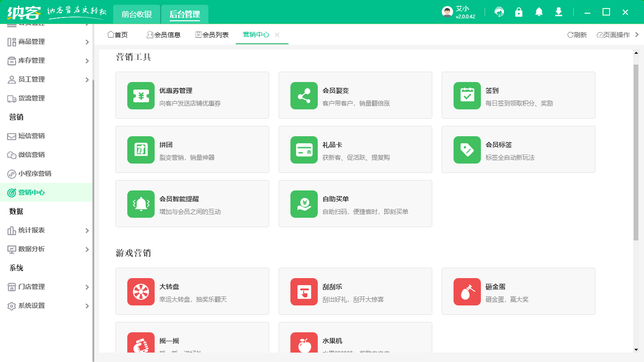
Task: Open the 页面操作 menu
Action: (x=613, y=35)
